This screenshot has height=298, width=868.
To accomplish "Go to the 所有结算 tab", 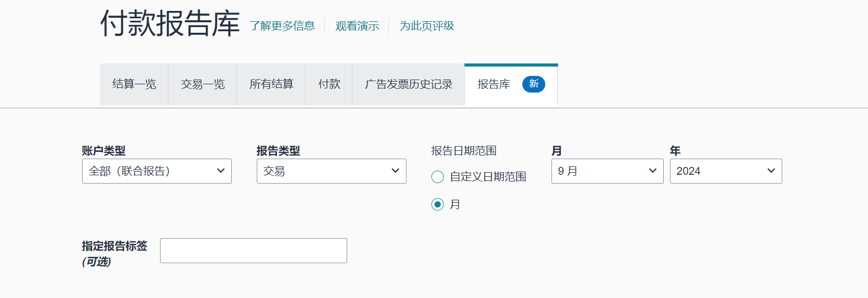I will pos(271,84).
